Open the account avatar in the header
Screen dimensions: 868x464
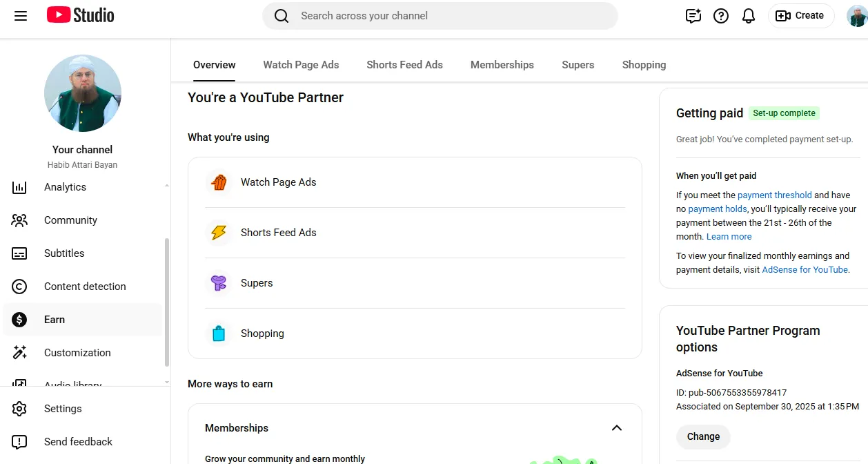(857, 16)
